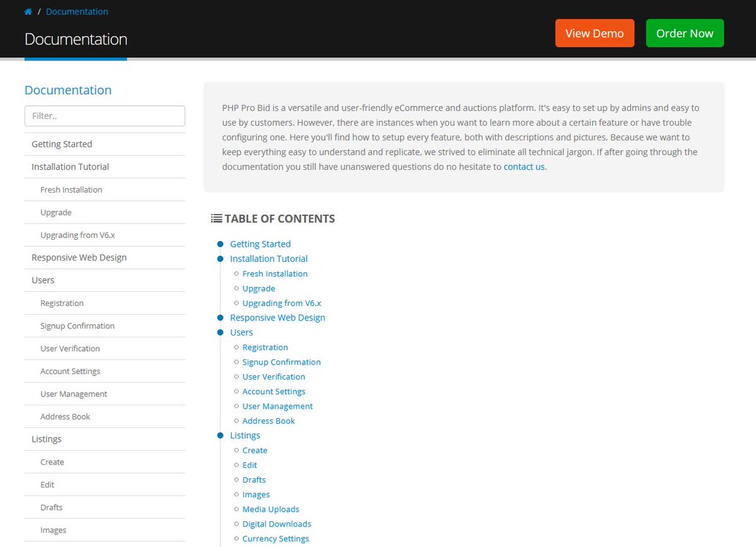Open Upgrading from V6.x in contents
Screen dimensions: 756x547
pos(282,303)
